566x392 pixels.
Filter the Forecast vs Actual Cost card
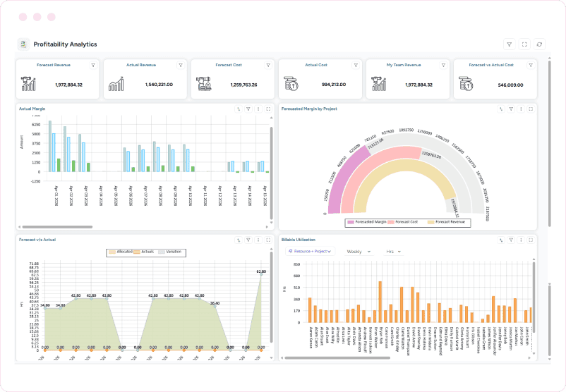[531, 66]
